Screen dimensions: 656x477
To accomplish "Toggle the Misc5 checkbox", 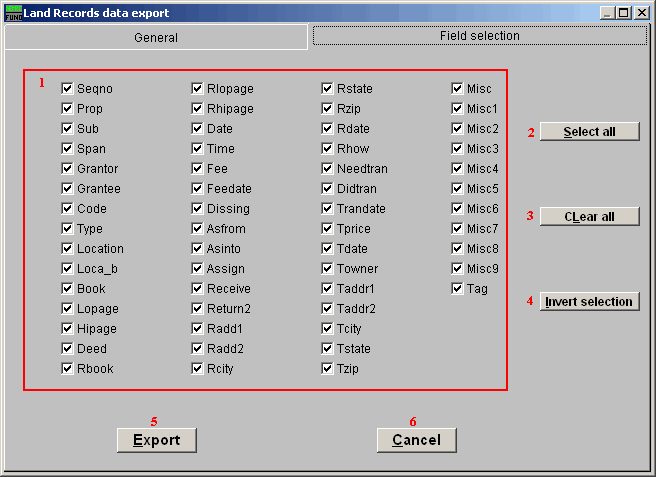I will [x=457, y=189].
